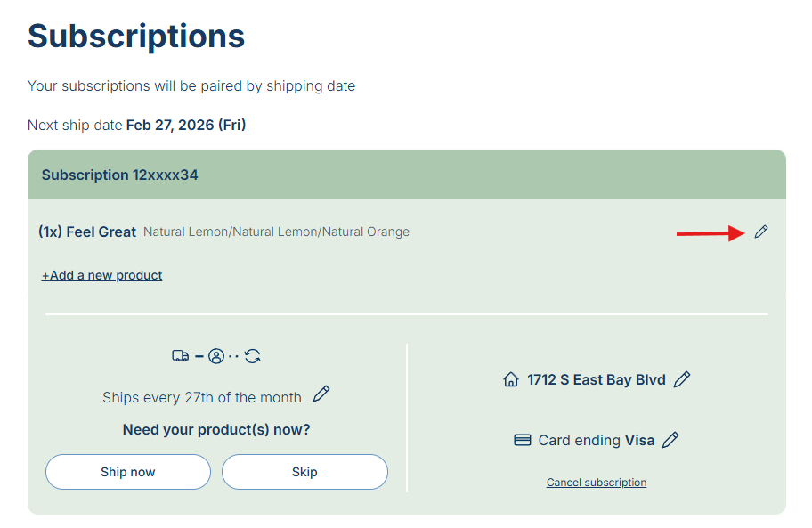Edit the Visa card payment method
812x528 pixels.
[x=671, y=440]
